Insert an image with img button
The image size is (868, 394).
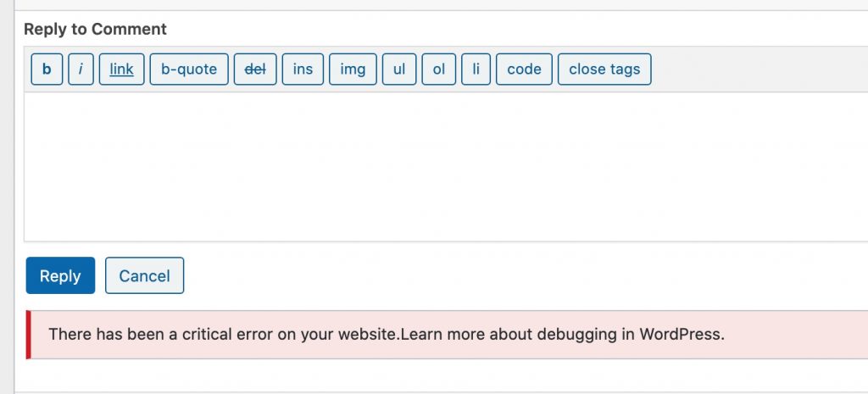[353, 69]
